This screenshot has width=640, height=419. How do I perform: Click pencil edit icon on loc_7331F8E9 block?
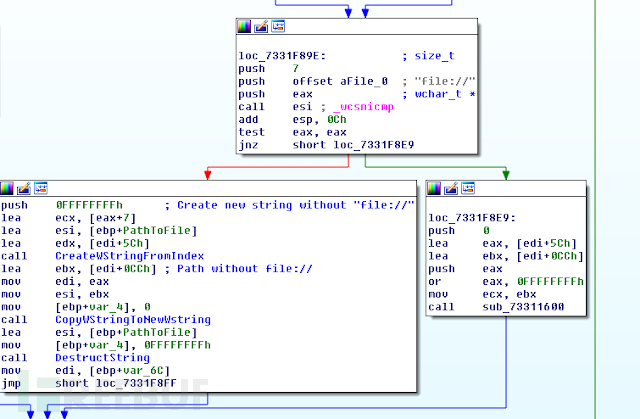[x=451, y=187]
